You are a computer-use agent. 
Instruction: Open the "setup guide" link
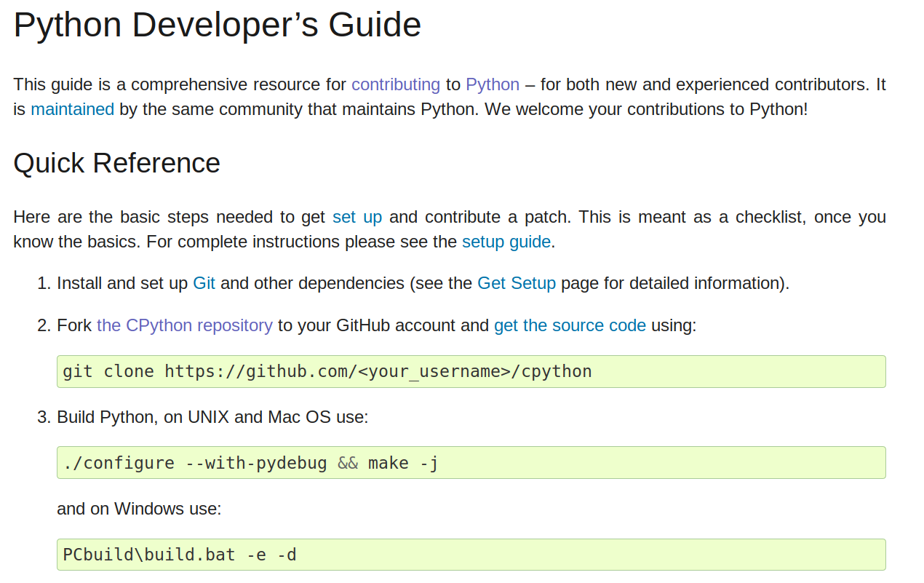pyautogui.click(x=506, y=242)
